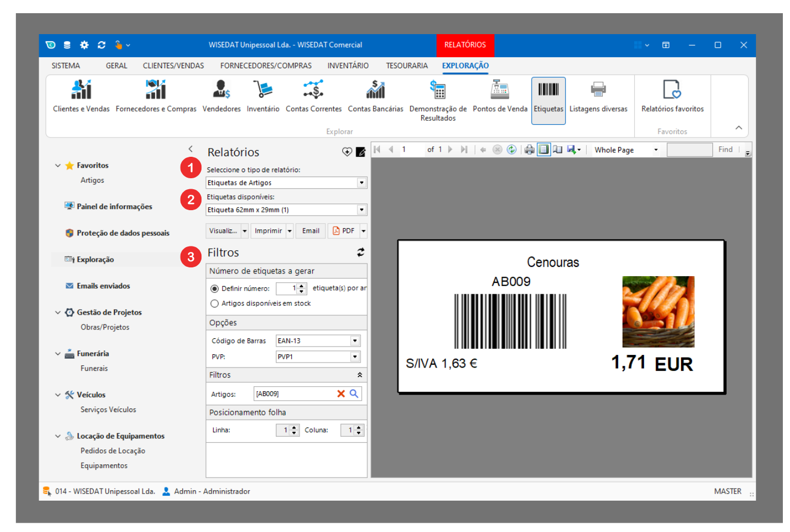This screenshot has height=532, width=790.
Task: Click the Find text input field
Action: point(689,150)
